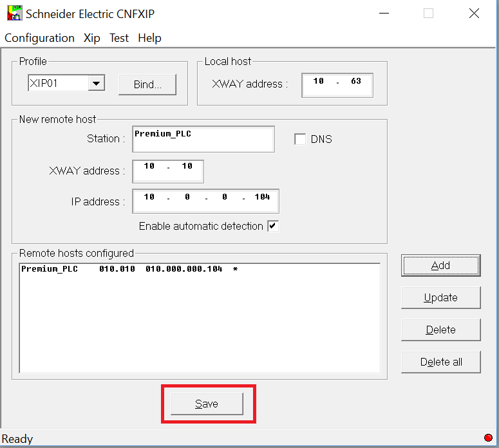Click the CNFXIP application icon in title bar
499x448 pixels.
(14, 14)
